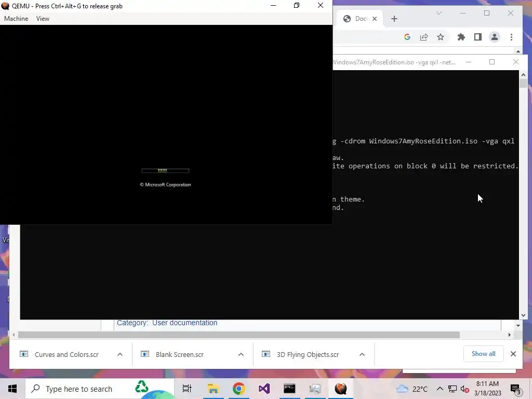Click the taskbar search box
Screen dimensions: 532x399
click(100, 389)
